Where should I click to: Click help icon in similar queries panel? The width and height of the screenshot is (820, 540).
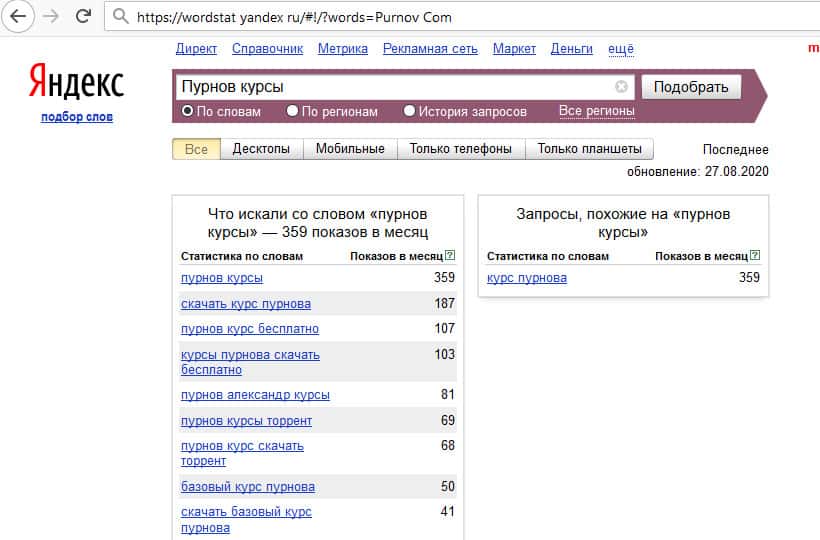[755, 256]
